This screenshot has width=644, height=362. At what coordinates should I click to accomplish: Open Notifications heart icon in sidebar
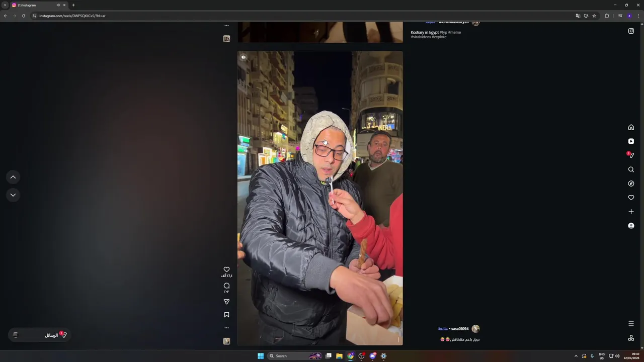pos(631,198)
